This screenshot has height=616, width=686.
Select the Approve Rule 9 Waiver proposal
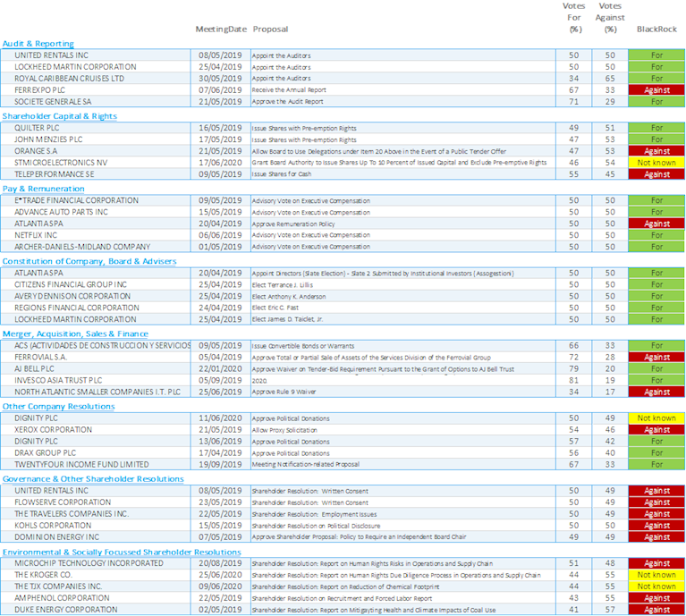(403, 392)
